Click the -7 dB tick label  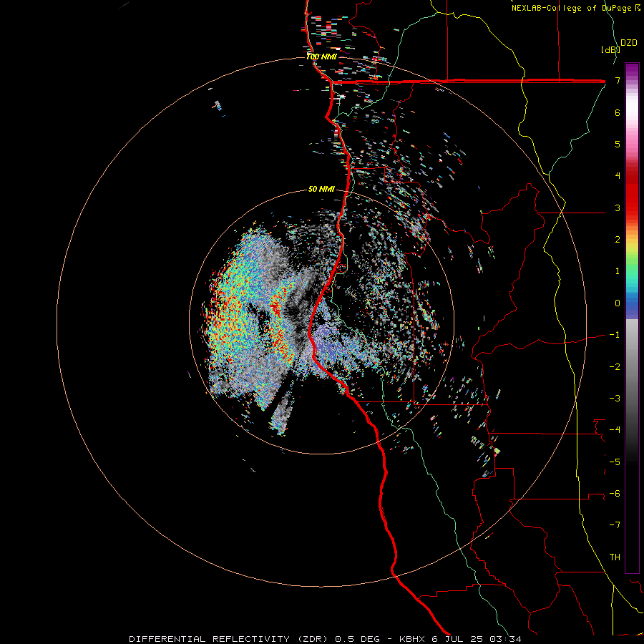coord(615,525)
